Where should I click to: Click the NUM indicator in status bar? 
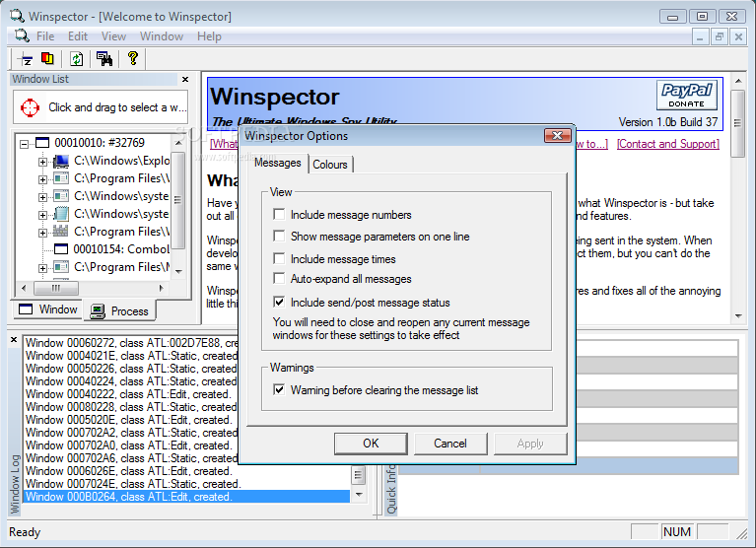(x=677, y=531)
